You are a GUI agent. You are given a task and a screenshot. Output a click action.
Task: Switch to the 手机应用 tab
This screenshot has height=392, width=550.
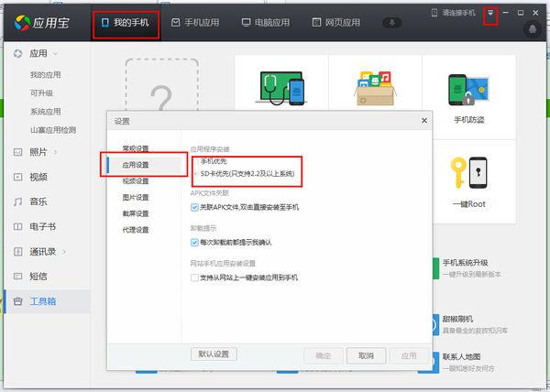195,23
